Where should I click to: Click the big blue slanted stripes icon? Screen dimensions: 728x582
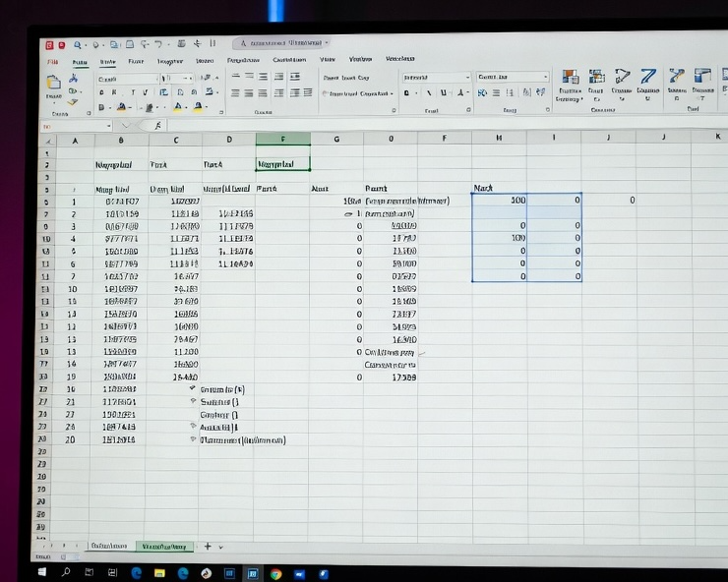pos(647,77)
